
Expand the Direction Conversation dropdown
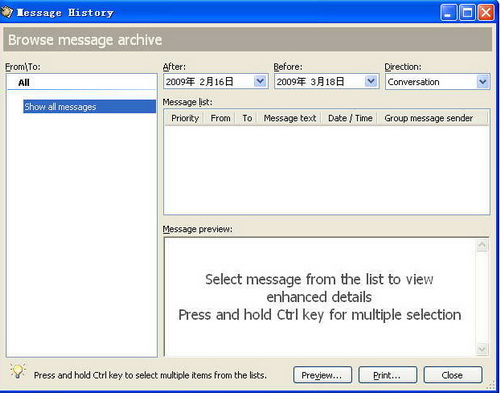[482, 81]
